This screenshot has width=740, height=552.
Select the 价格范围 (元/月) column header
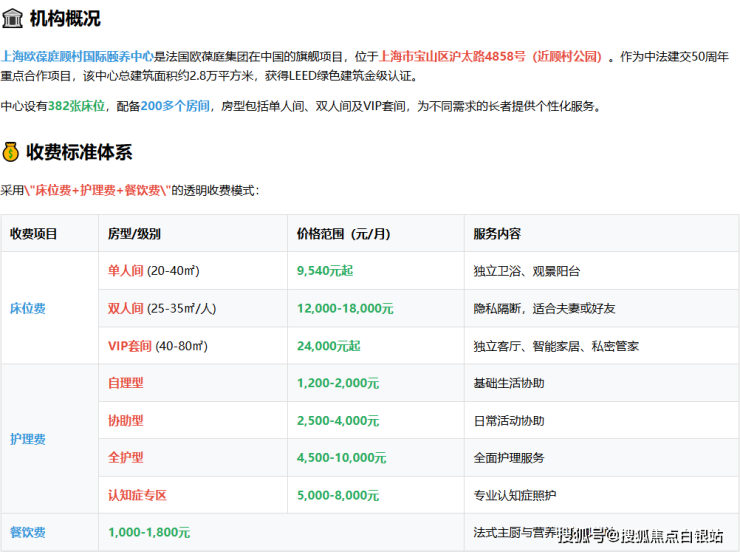point(341,234)
